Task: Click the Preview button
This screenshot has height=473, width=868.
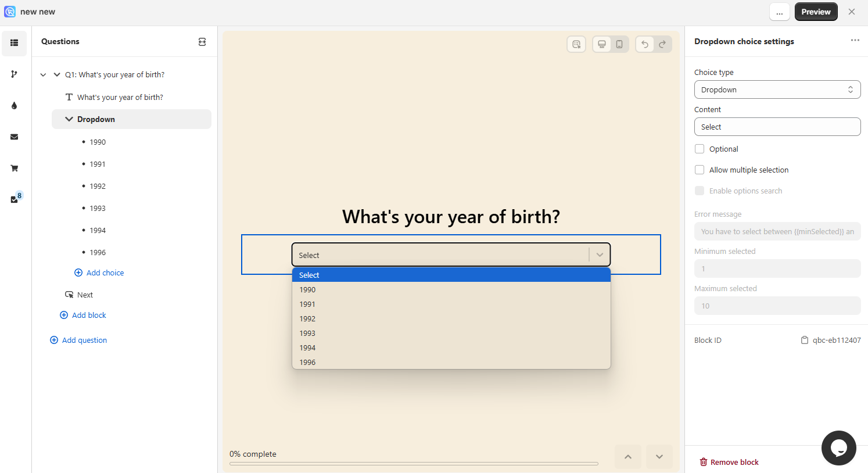Action: click(816, 12)
